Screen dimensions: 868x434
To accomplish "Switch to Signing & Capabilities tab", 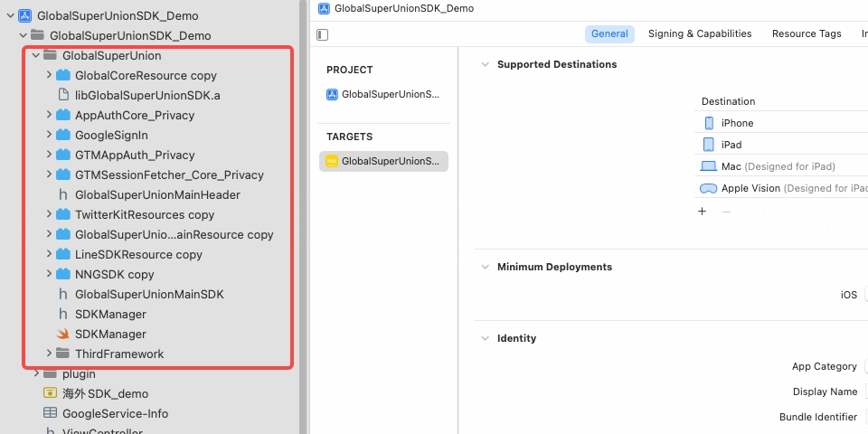I will pyautogui.click(x=700, y=33).
